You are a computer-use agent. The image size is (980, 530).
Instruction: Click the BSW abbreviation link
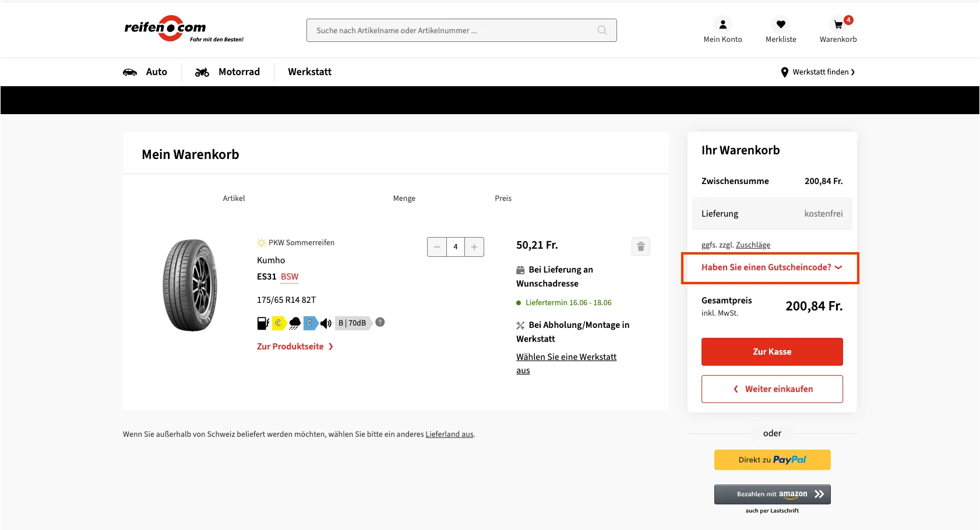pos(290,277)
